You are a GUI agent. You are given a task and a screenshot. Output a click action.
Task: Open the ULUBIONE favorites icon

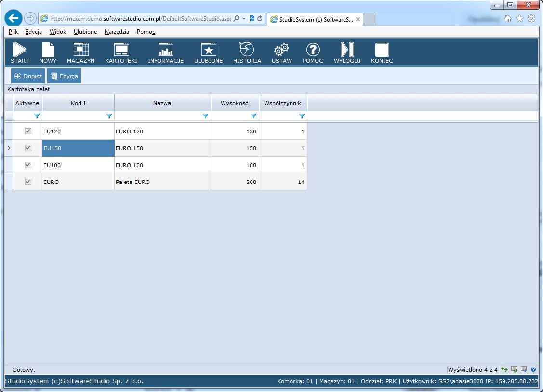[209, 52]
